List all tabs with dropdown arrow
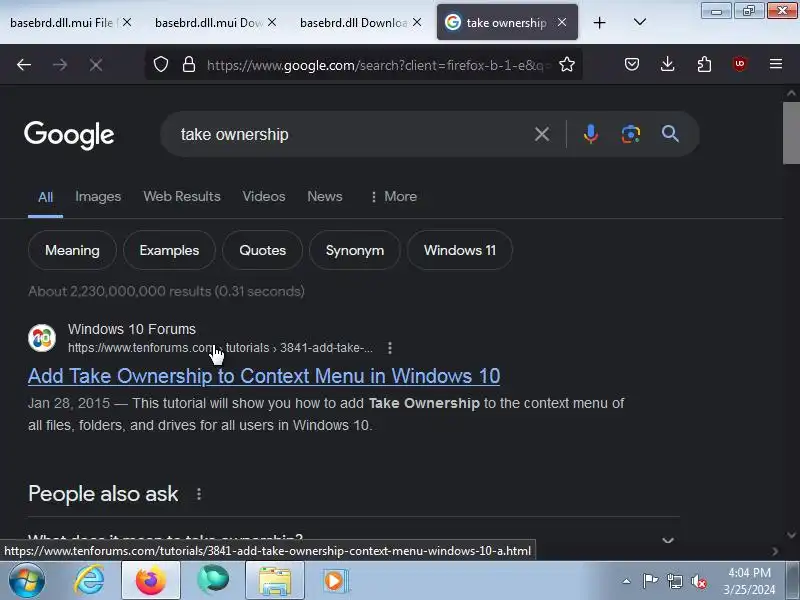Viewport: 800px width, 600px height. tap(640, 22)
